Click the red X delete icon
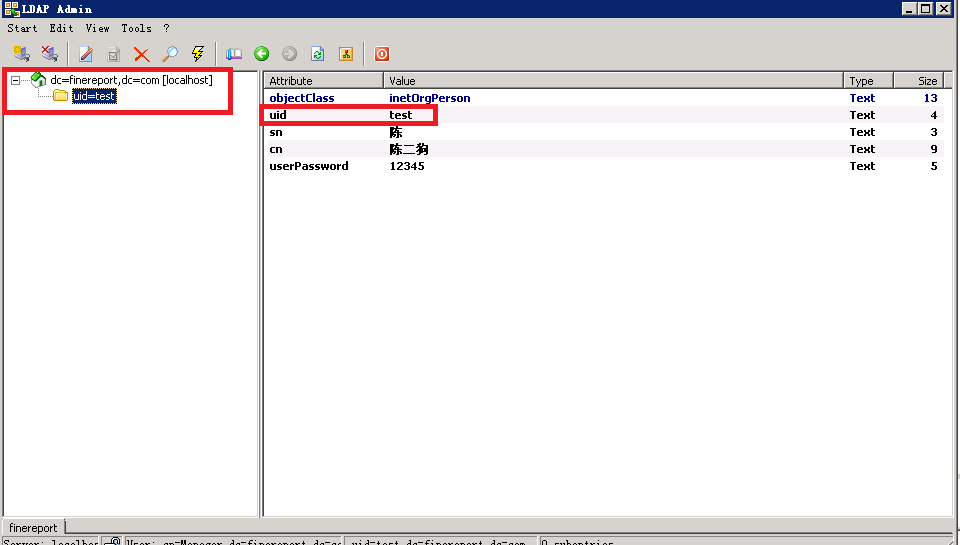This screenshot has width=960, height=545. (x=142, y=54)
